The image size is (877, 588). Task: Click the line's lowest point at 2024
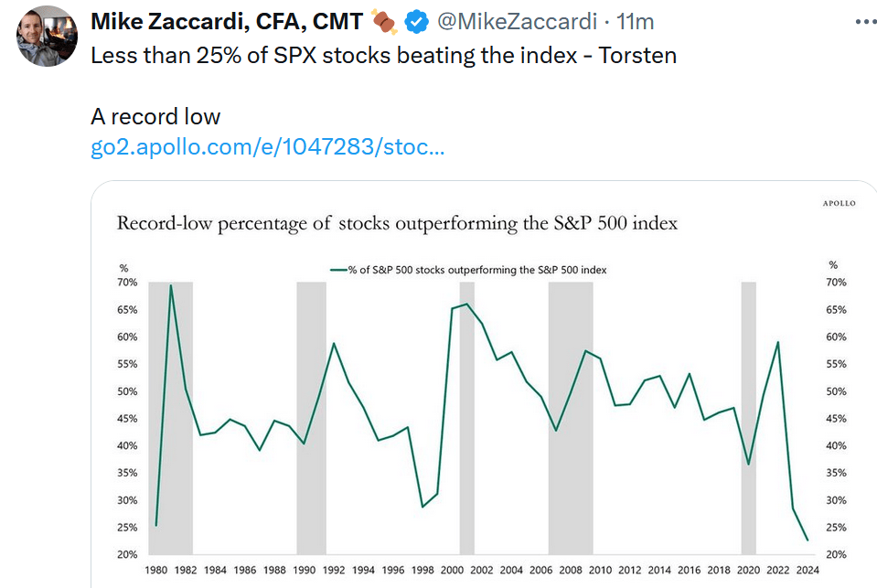pos(807,540)
